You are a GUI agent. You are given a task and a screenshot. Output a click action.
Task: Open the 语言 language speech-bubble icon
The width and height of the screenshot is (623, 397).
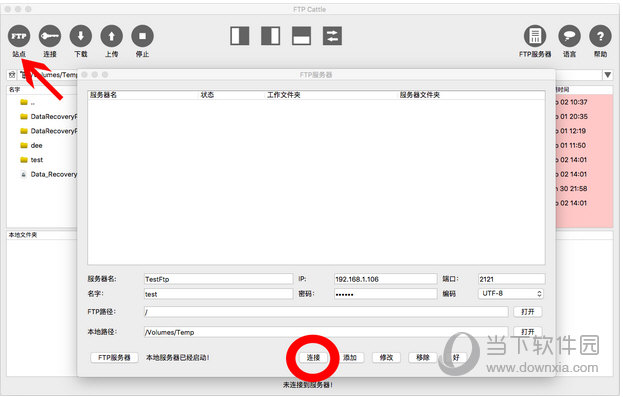[569, 36]
